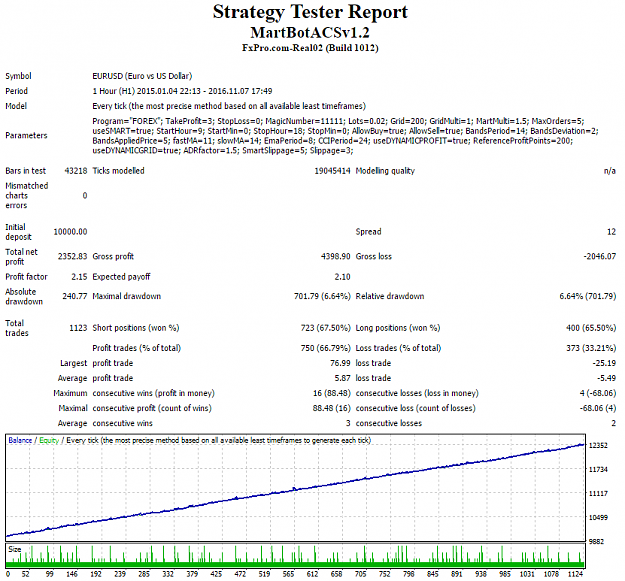Click the consecutive profit value 88.48 (16)
Viewport: 625px width, 581px height.
tap(332, 408)
